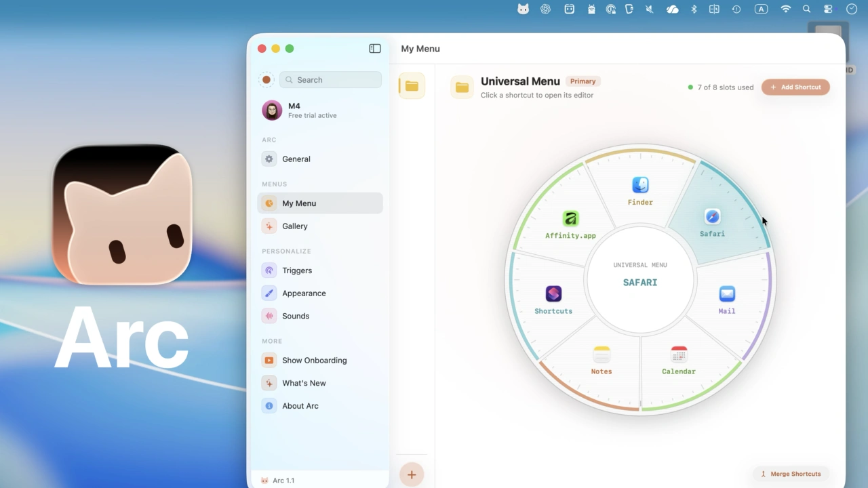This screenshot has width=868, height=488.
Task: Open Sounds settings
Action: [320, 316]
